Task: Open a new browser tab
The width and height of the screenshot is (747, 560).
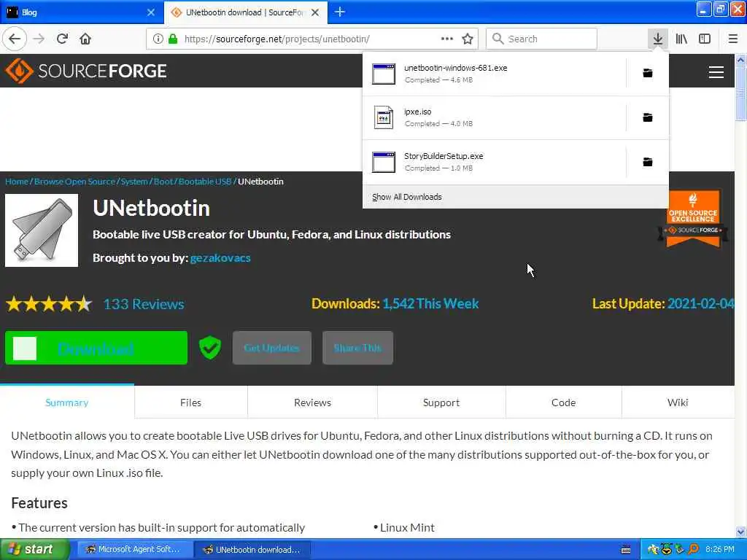Action: [x=340, y=12]
